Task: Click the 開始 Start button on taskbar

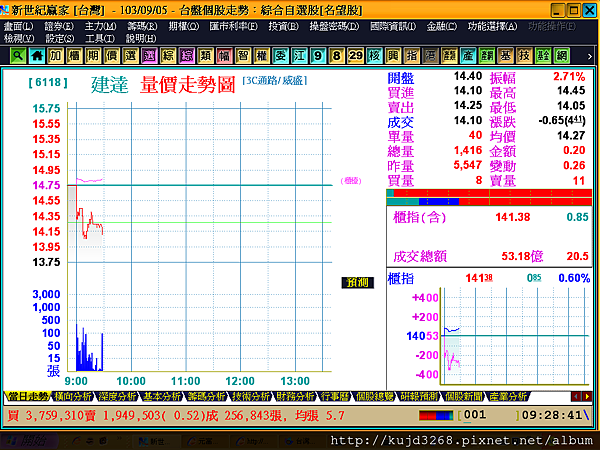Action: 29,441
